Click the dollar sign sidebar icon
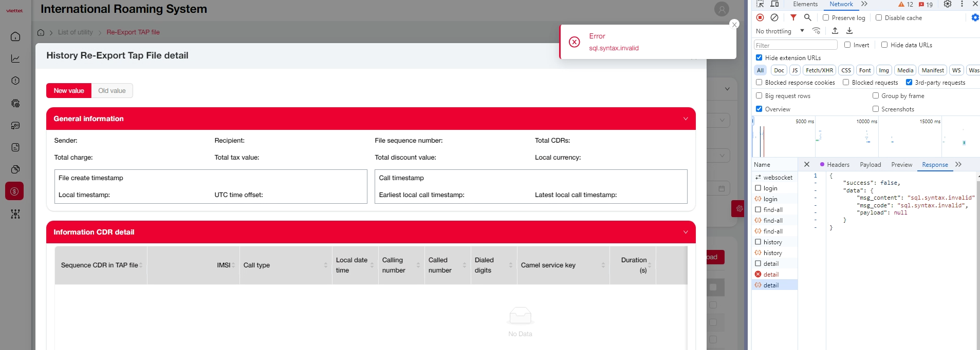 (x=14, y=191)
